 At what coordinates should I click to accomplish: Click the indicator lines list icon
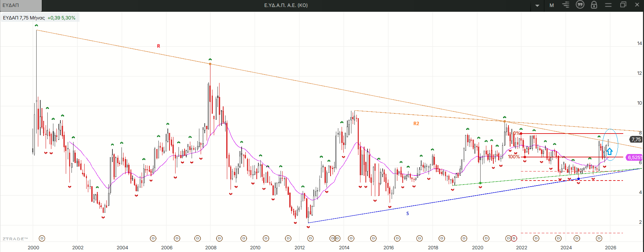pos(566,5)
